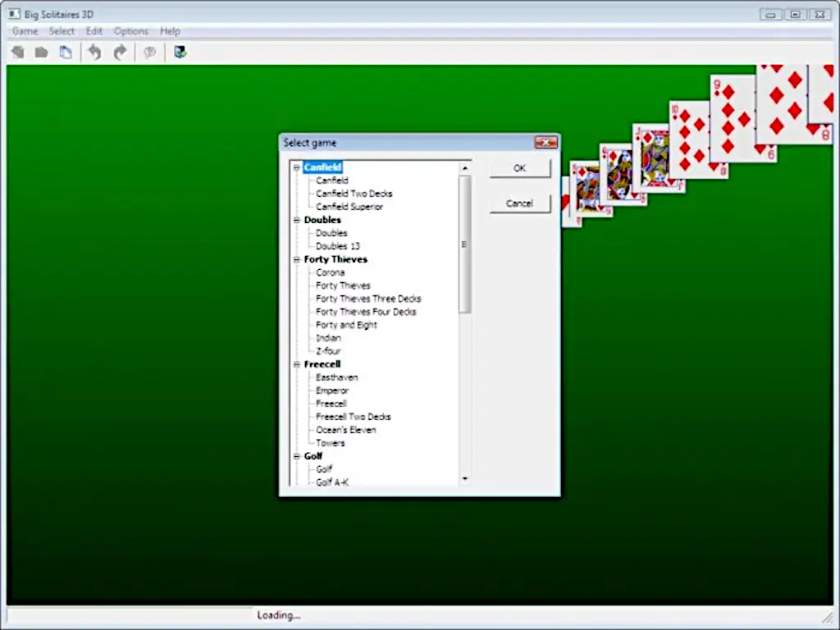Click the Loading... status bar text
Viewport: 840px width, 630px height.
click(279, 615)
